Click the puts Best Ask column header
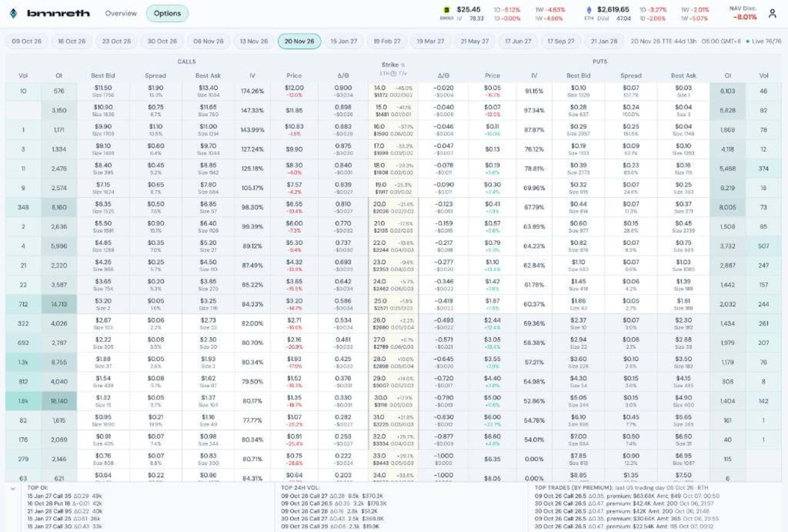 tap(683, 76)
